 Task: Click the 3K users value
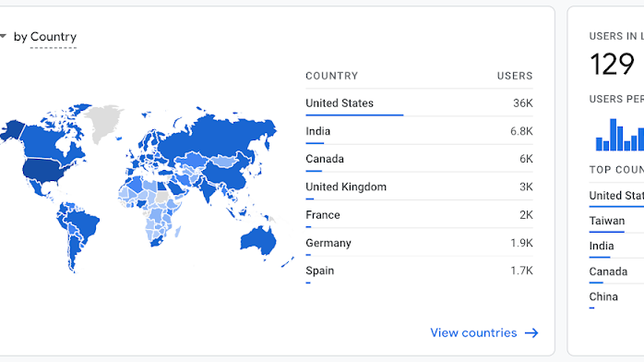click(526, 187)
